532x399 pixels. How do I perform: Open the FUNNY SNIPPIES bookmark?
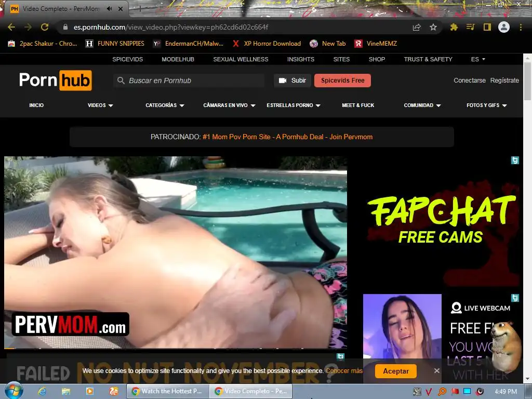point(115,44)
